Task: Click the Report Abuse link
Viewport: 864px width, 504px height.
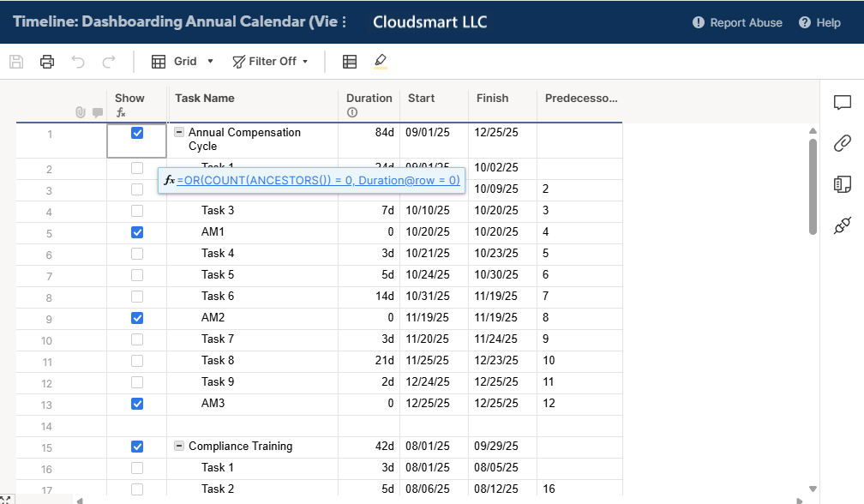Action: point(737,23)
